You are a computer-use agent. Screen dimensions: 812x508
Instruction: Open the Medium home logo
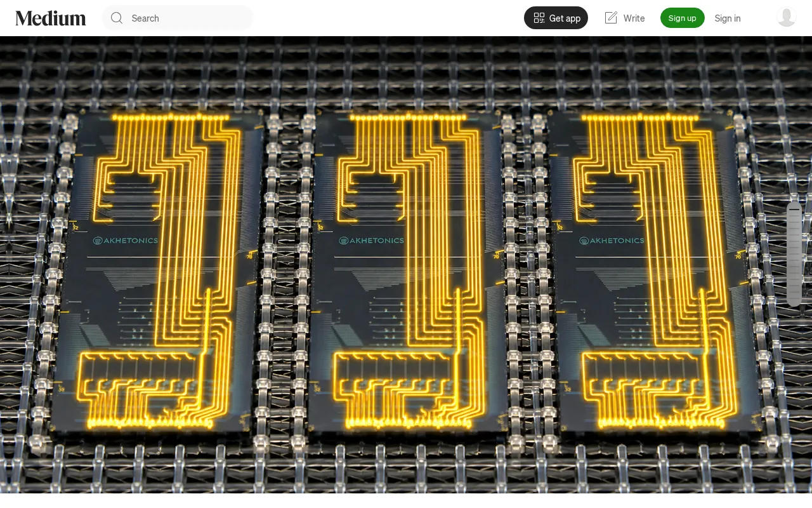51,18
